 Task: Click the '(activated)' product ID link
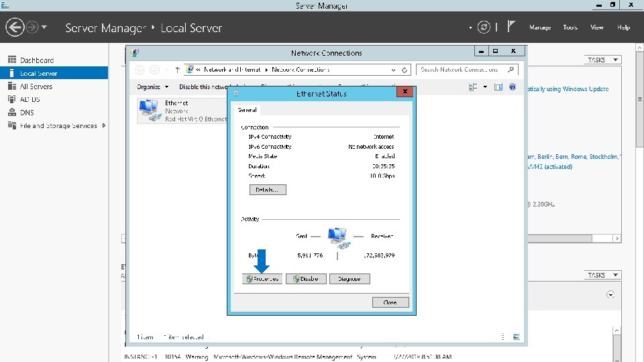(550, 167)
